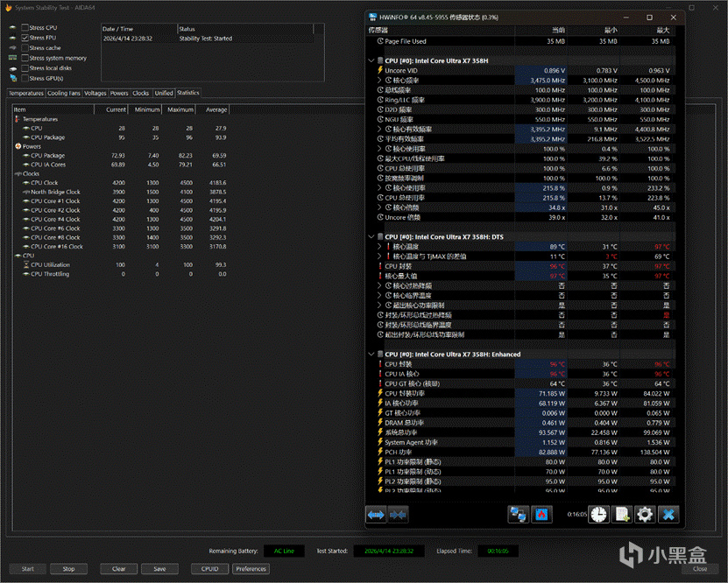The width and height of the screenshot is (728, 583).
Task: Switch to the Unified tab
Action: point(164,93)
